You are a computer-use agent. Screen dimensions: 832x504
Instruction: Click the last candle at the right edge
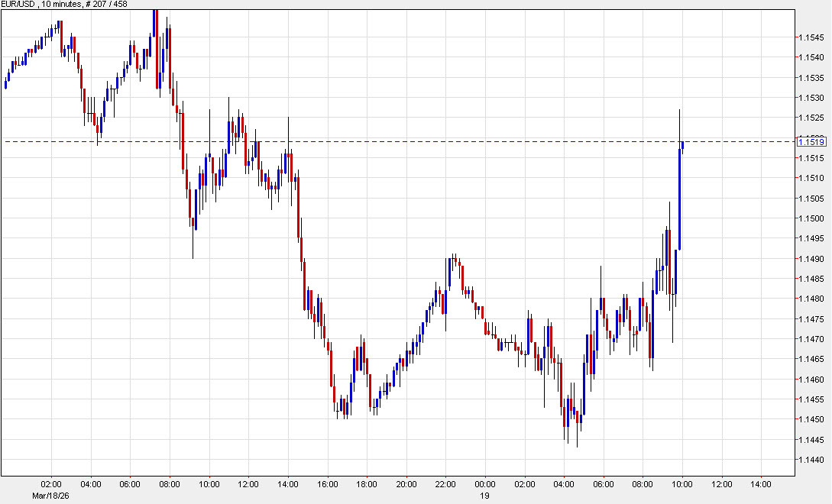tap(682, 147)
